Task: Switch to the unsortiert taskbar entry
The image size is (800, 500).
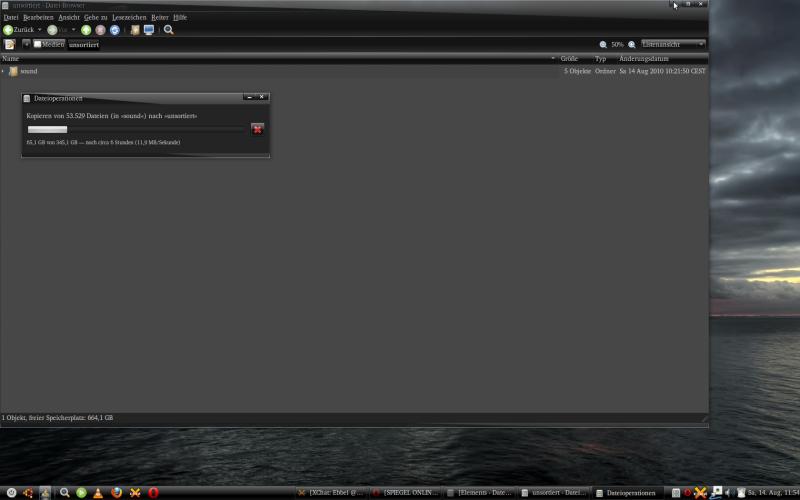Action: 554,493
